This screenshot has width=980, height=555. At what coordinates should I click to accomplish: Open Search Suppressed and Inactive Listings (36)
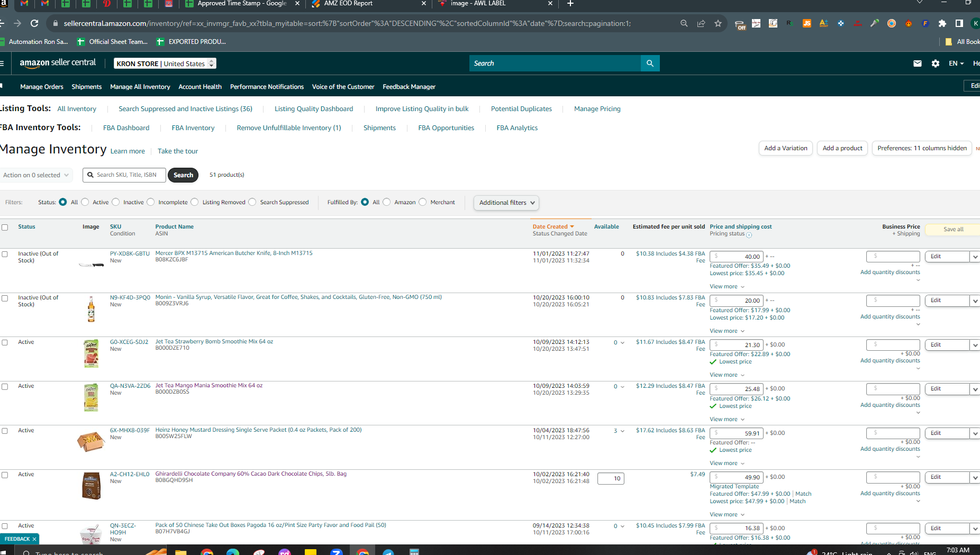pos(185,109)
